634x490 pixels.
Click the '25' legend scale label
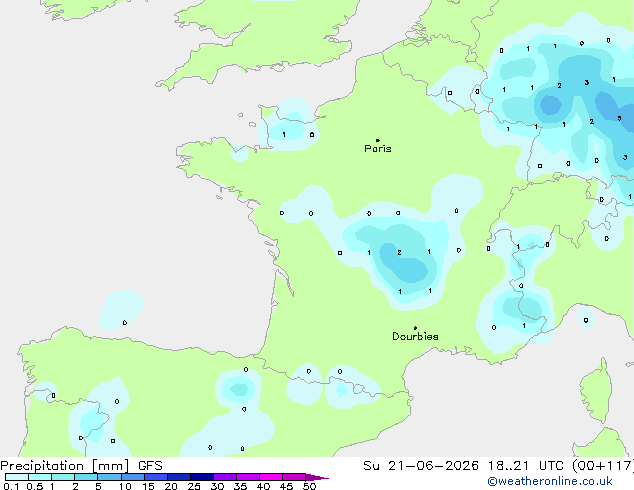point(194,486)
